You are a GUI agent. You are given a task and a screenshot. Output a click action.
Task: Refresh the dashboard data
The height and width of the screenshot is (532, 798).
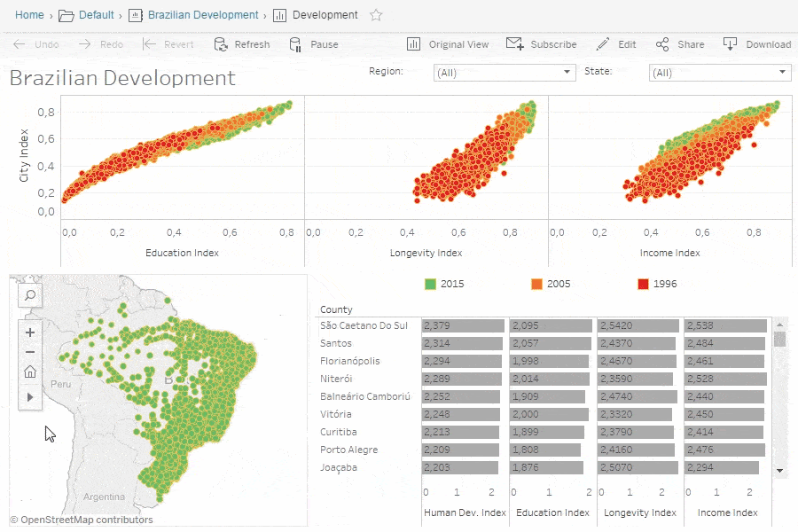242,43
